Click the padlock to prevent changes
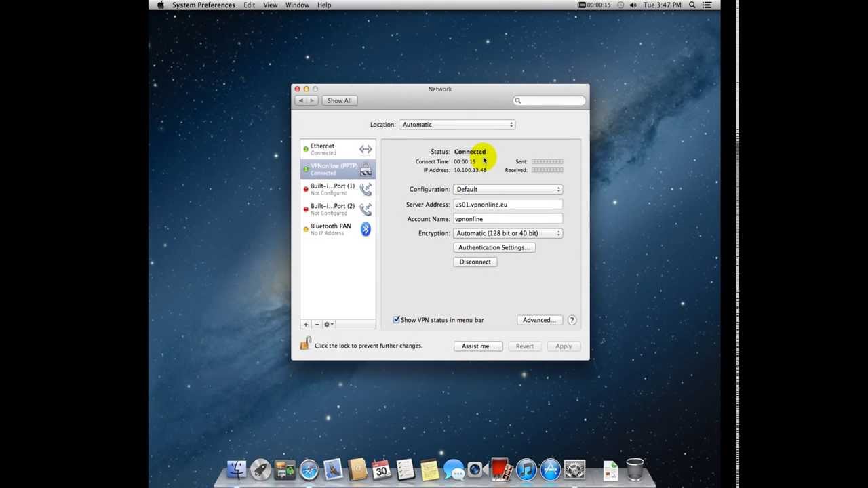The width and height of the screenshot is (868, 488). [305, 344]
